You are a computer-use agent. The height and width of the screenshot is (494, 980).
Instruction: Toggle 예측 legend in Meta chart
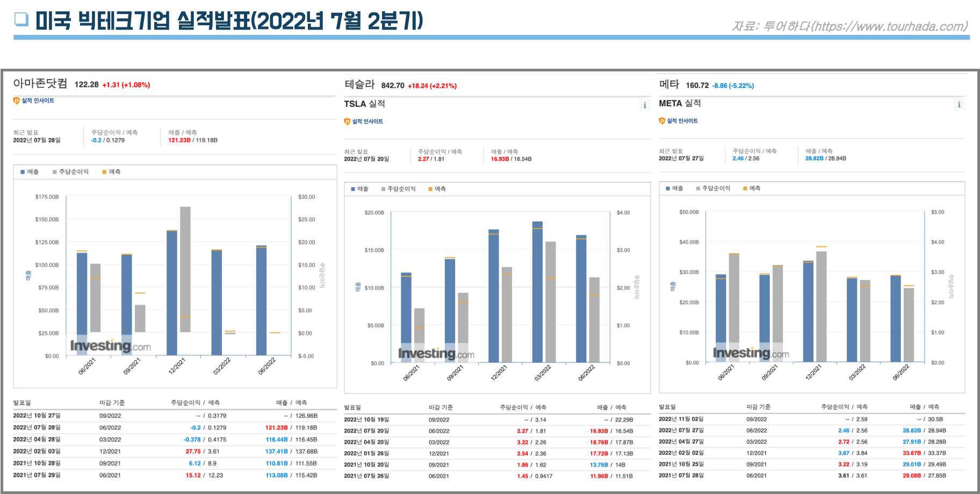(x=752, y=188)
